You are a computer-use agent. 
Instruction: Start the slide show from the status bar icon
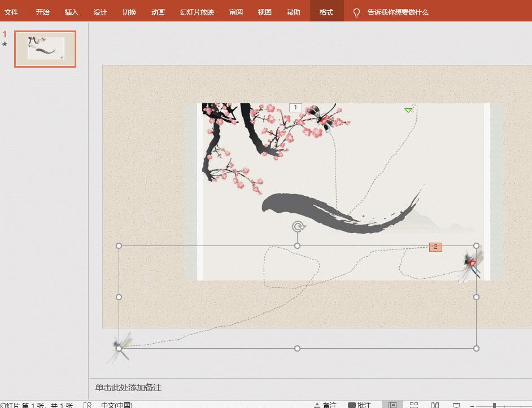click(455, 404)
